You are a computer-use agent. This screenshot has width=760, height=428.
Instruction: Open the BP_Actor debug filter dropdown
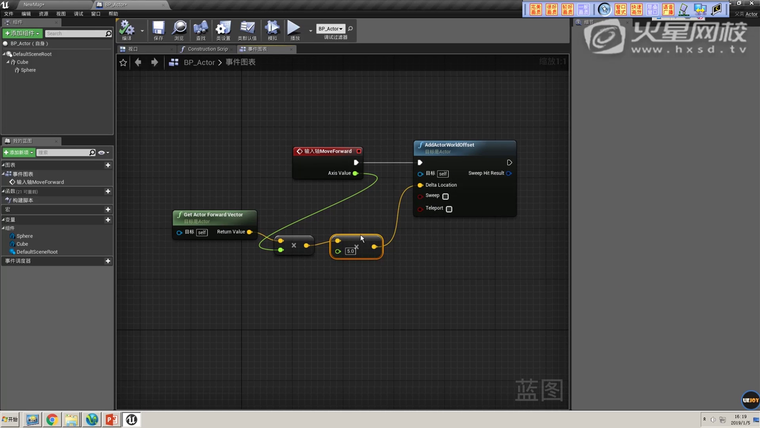330,29
